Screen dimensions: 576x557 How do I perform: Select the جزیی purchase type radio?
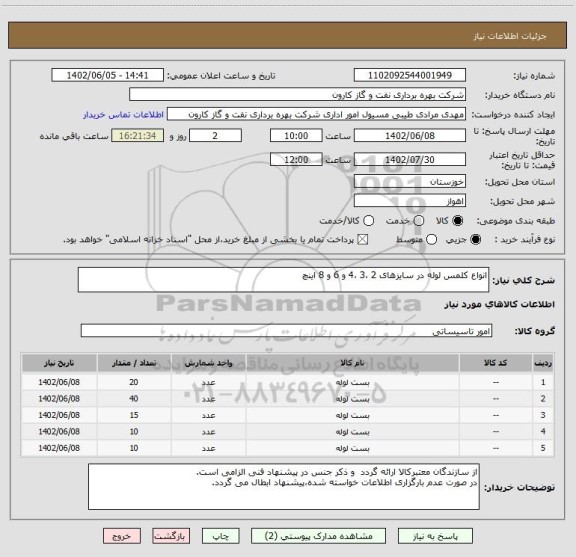point(475,240)
